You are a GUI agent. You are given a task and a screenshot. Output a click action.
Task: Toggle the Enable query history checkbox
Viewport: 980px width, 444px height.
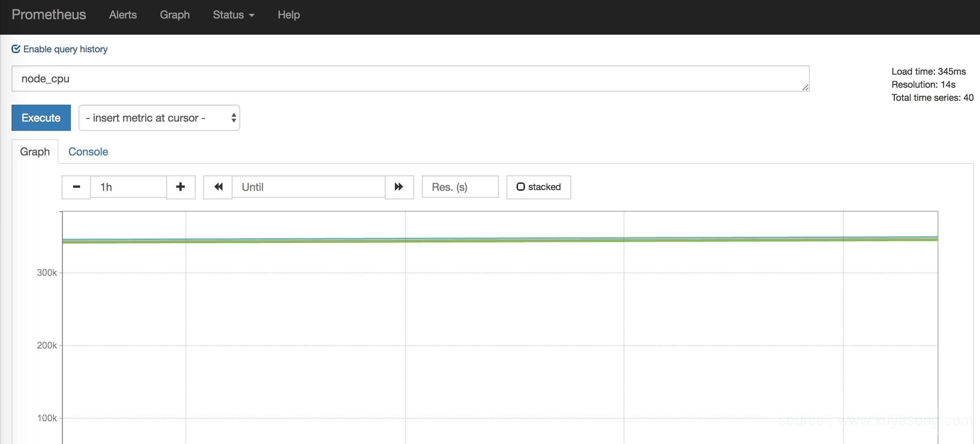pos(16,49)
